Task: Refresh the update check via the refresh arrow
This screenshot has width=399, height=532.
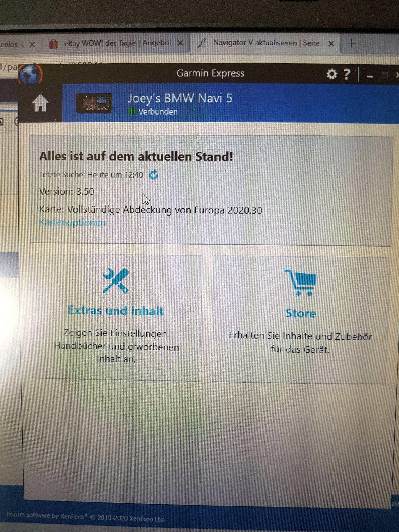Action: (154, 175)
